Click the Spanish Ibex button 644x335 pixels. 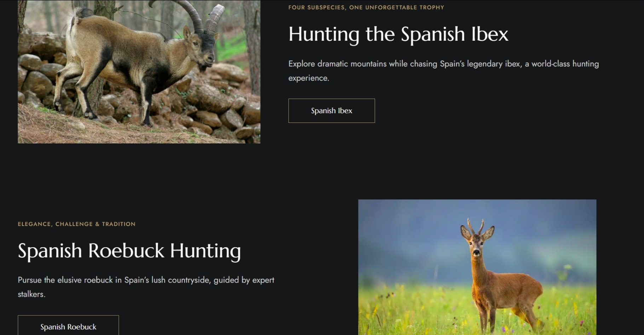point(332,110)
